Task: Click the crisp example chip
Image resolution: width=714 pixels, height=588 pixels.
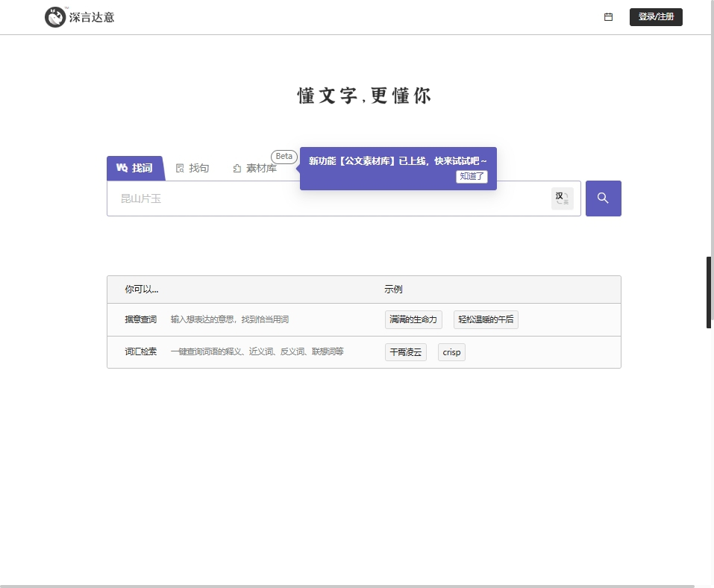Action: pos(451,352)
